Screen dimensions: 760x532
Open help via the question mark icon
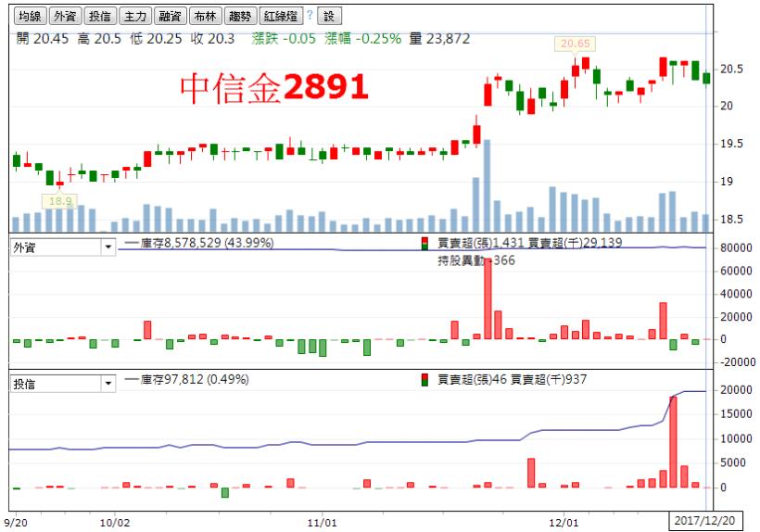[x=310, y=15]
